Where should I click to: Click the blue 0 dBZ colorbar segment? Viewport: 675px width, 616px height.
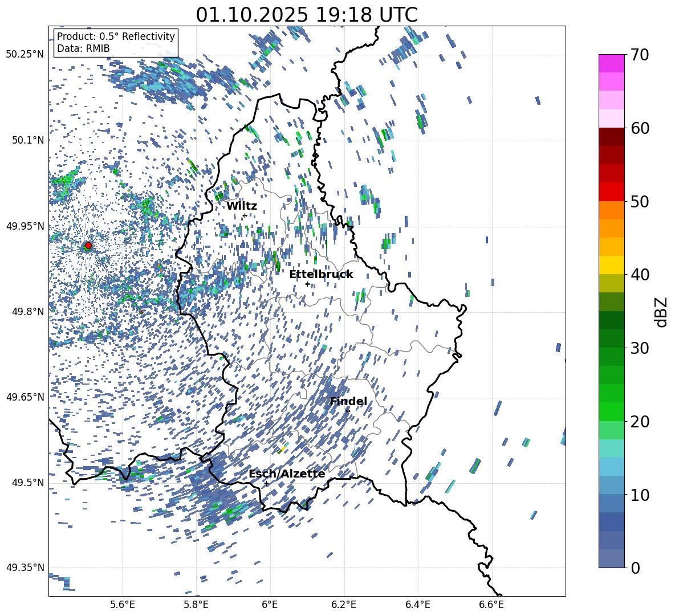611,558
